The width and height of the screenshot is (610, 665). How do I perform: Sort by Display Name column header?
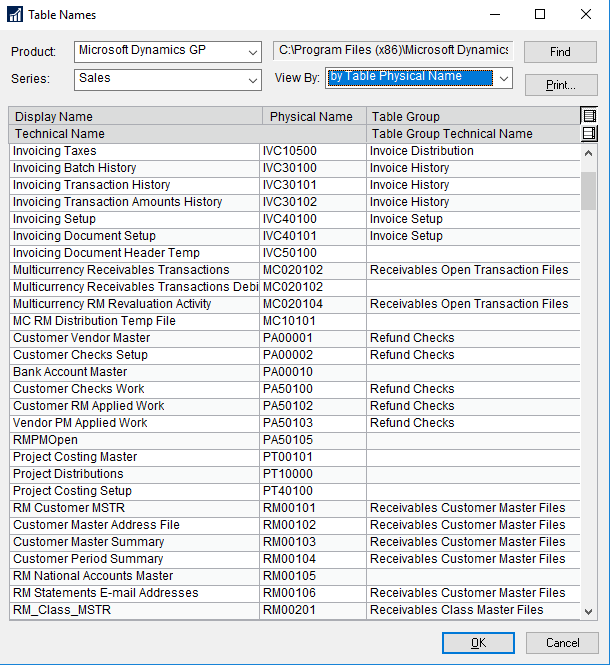click(135, 116)
